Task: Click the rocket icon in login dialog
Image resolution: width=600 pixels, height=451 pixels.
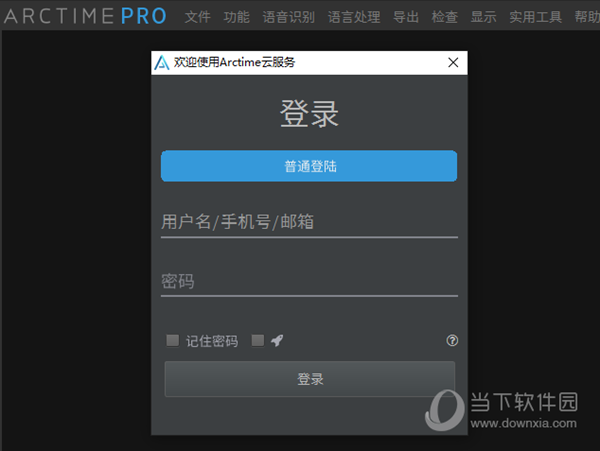Action: click(277, 340)
